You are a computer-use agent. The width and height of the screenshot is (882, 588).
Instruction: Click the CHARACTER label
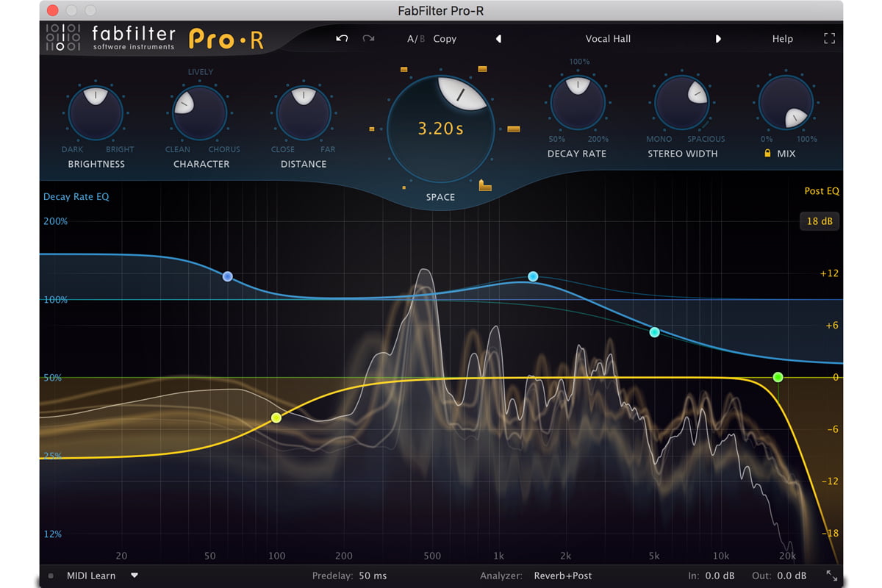click(201, 164)
